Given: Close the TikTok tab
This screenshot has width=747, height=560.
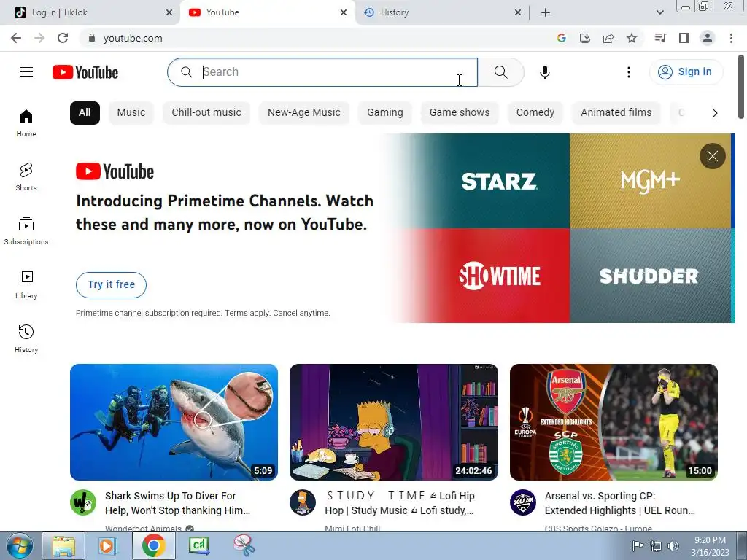Looking at the screenshot, I should (x=169, y=12).
